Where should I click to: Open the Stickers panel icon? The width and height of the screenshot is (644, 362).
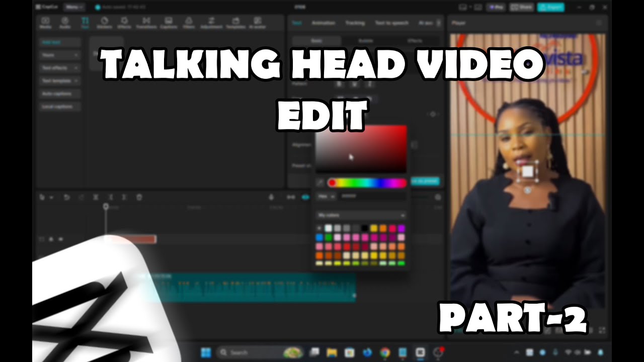(104, 22)
